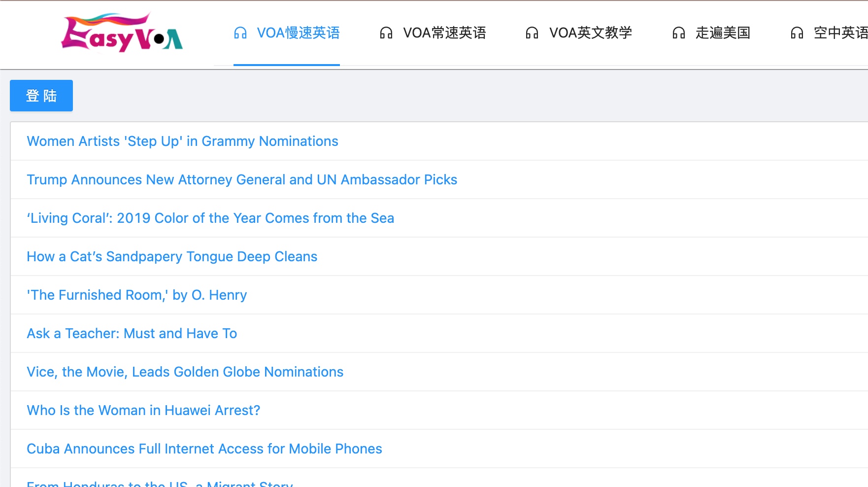Click headphone icon beside 空中英语
Viewport: 868px width, 487px height.
tap(797, 33)
